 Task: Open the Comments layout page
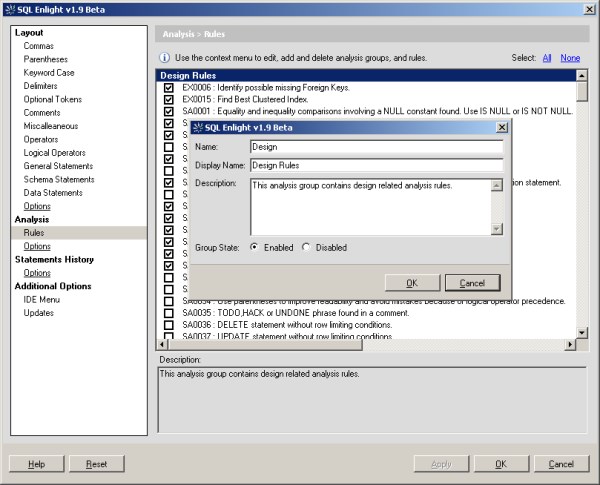pos(42,113)
